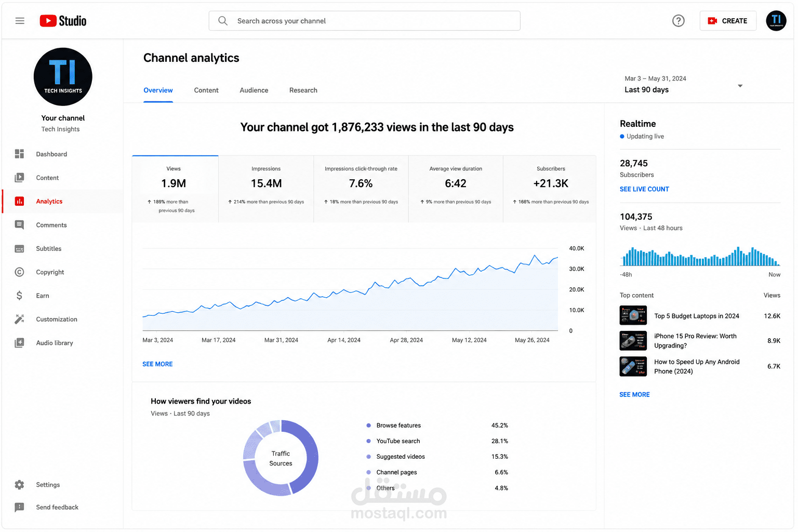Open iPhone 15 Pro Review thumbnail
This screenshot has height=532, width=798.
[633, 341]
